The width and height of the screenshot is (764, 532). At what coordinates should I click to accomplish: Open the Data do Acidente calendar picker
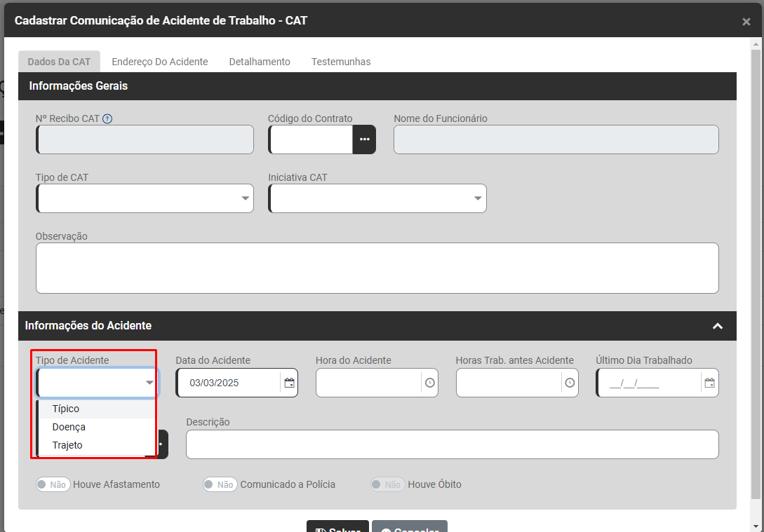[x=290, y=383]
